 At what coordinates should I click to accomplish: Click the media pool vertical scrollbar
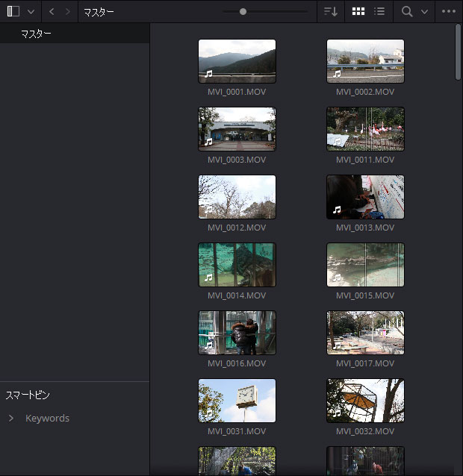tap(458, 52)
